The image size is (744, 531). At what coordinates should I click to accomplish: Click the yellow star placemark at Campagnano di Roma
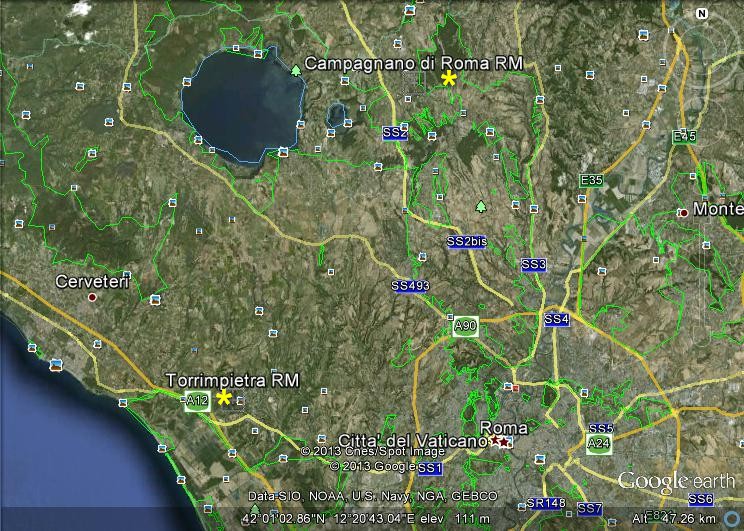click(x=450, y=79)
